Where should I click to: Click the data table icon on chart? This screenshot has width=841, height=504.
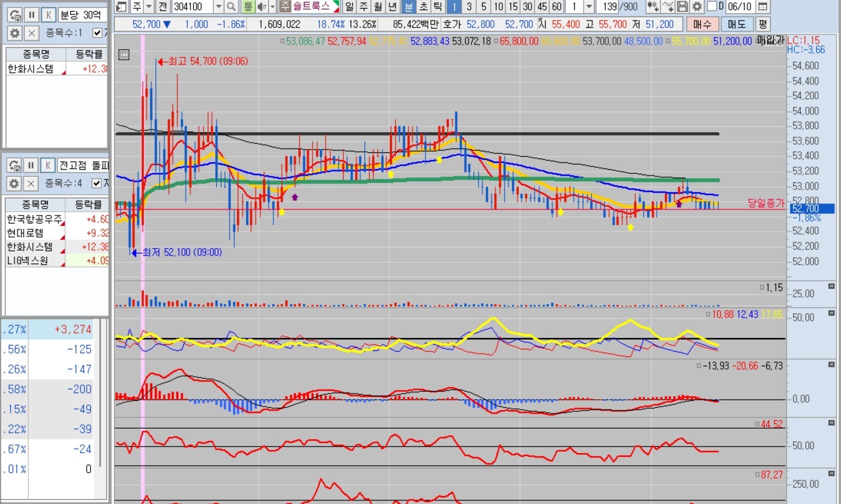pyautogui.click(x=123, y=55)
